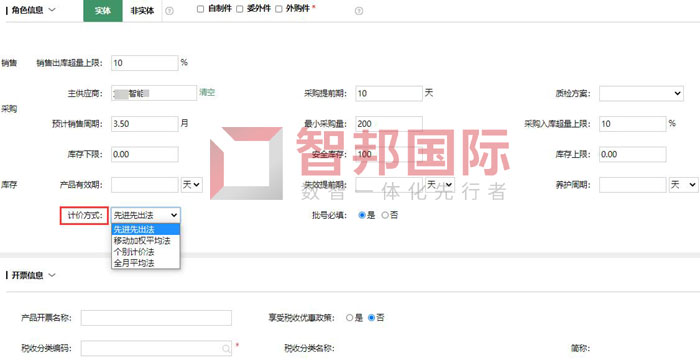Image resolution: width=700 pixels, height=363 pixels.
Task: Select 否 for 批号必填
Action: tap(385, 215)
